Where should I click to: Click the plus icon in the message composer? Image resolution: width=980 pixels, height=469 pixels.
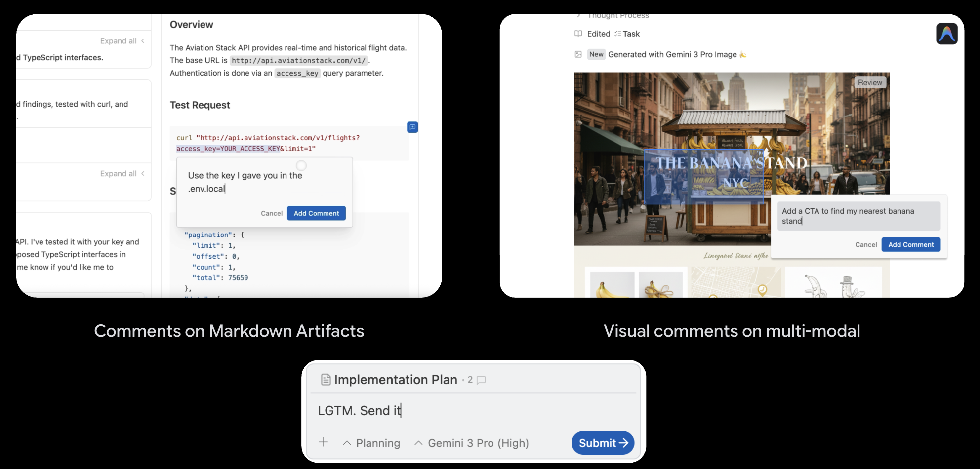pyautogui.click(x=324, y=443)
